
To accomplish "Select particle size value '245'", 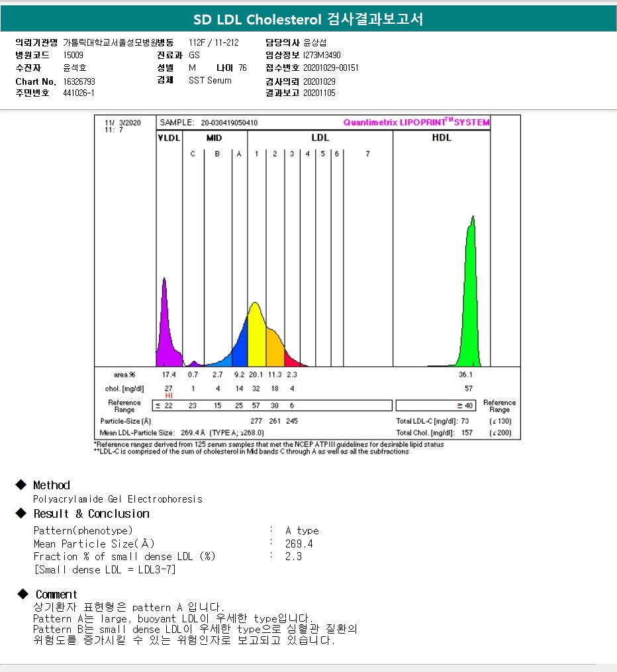I will (x=292, y=421).
